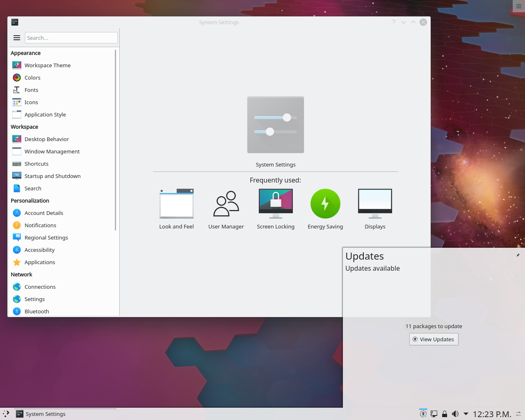Open Bluetooth settings in the sidebar

click(x=36, y=311)
